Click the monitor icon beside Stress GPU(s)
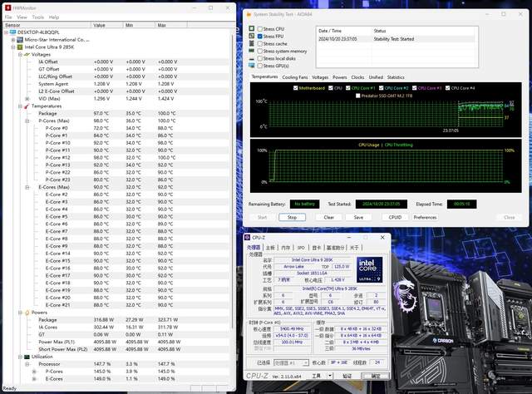The width and height of the screenshot is (532, 394). 251,66
